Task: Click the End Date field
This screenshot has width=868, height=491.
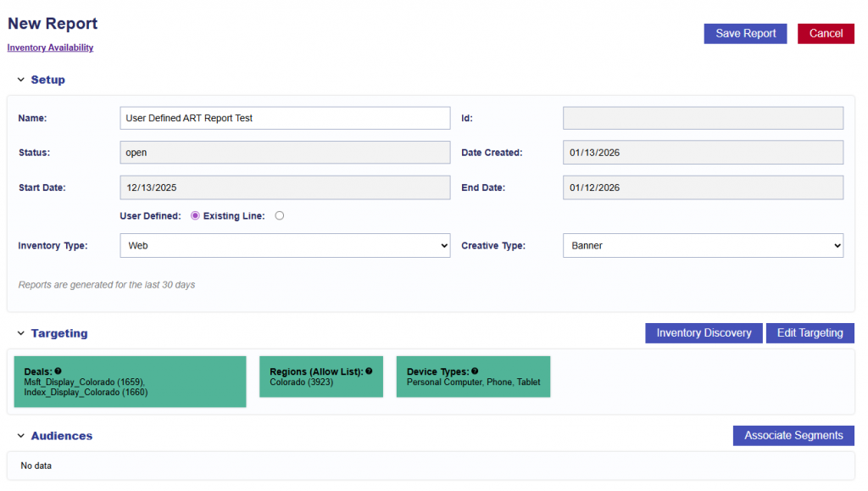Action: click(703, 187)
